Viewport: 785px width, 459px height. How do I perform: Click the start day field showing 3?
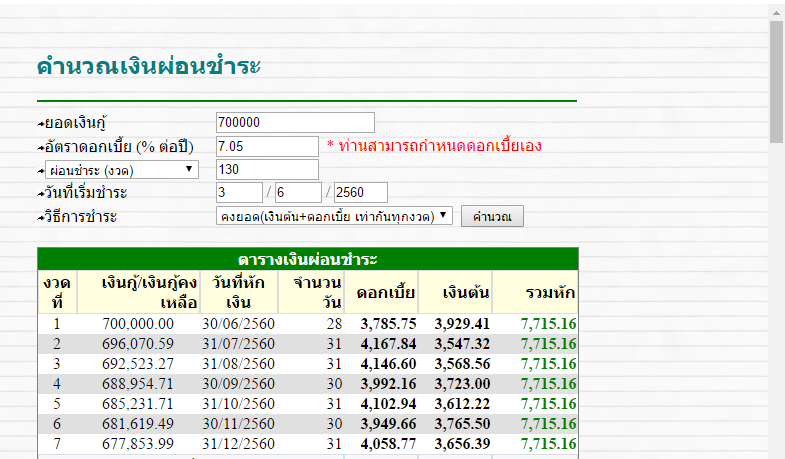tap(239, 193)
